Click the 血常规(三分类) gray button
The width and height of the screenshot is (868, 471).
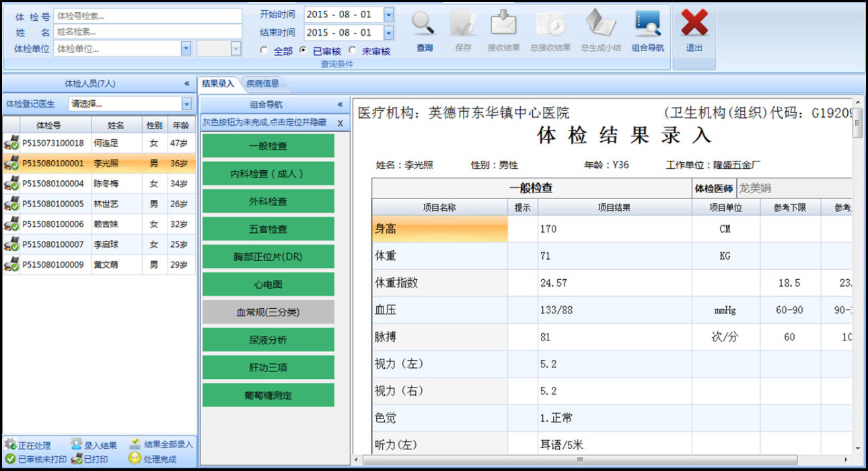[268, 312]
